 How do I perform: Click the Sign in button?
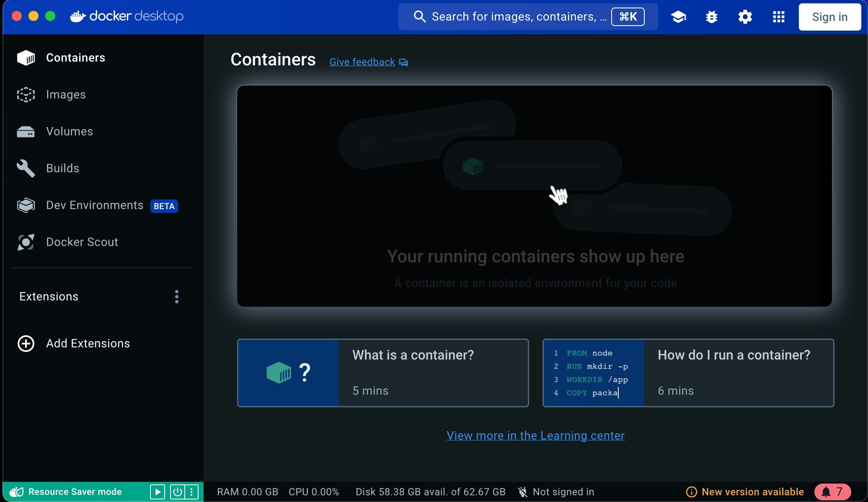click(829, 17)
